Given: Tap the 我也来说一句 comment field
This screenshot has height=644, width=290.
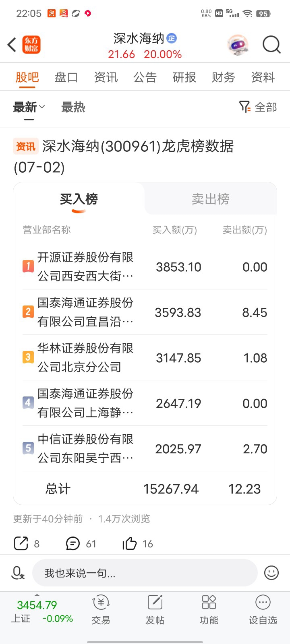Looking at the screenshot, I should (145, 573).
